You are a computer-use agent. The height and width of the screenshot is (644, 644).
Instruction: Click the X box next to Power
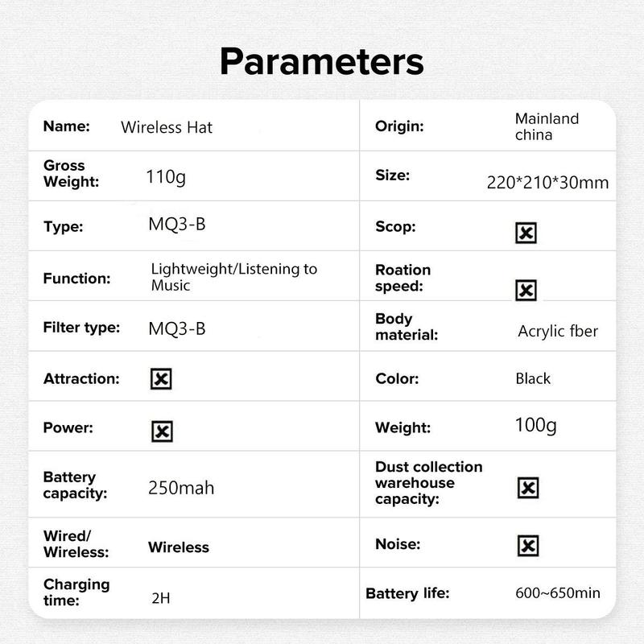162,431
